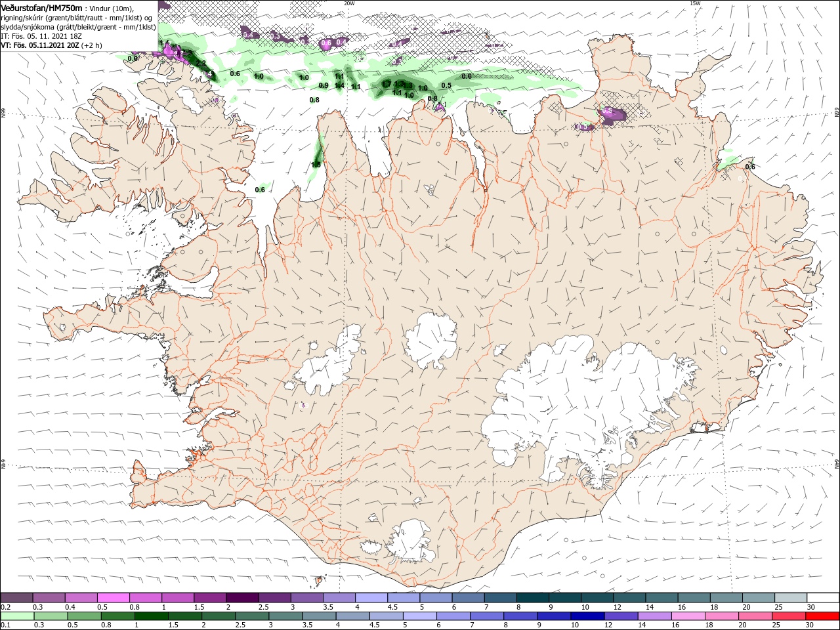Select the pale green 0.1 swatch in the rain legend
The width and height of the screenshot is (840, 630).
(x=17, y=616)
